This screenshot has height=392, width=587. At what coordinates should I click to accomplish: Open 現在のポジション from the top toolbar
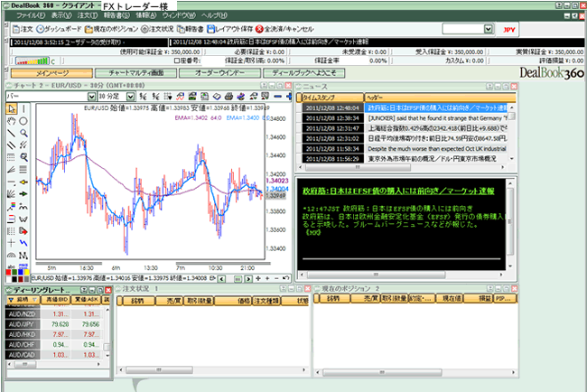coord(112,29)
